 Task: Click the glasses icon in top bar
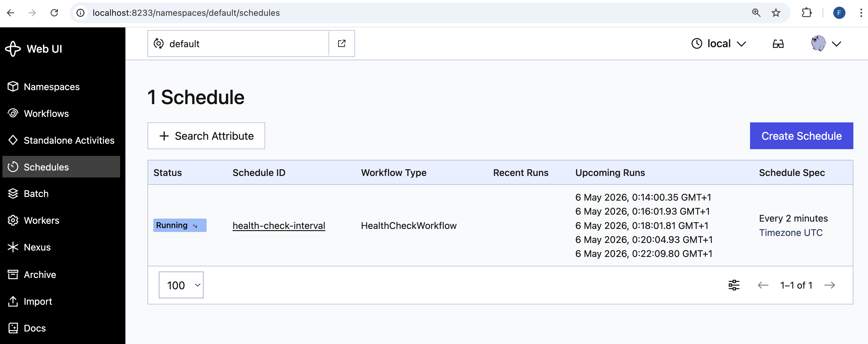coord(778,44)
